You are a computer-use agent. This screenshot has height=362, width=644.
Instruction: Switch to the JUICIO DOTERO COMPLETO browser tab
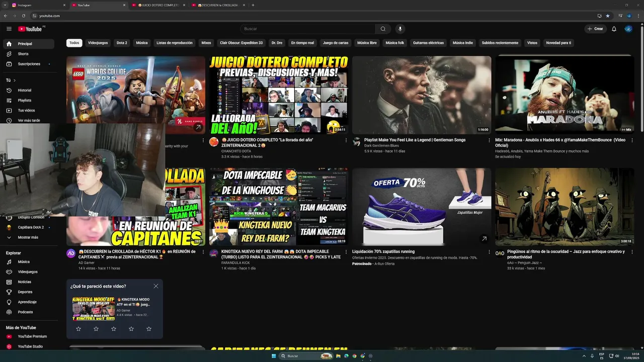(x=158, y=5)
